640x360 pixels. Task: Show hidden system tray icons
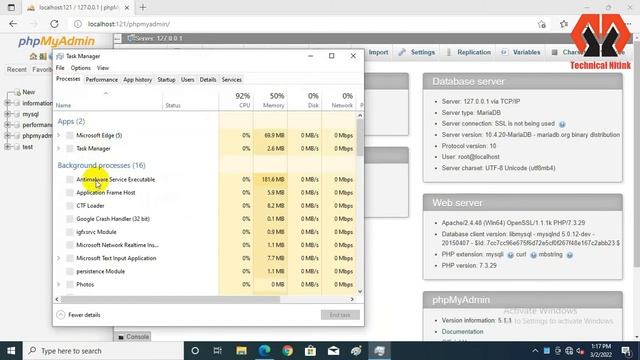click(535, 351)
